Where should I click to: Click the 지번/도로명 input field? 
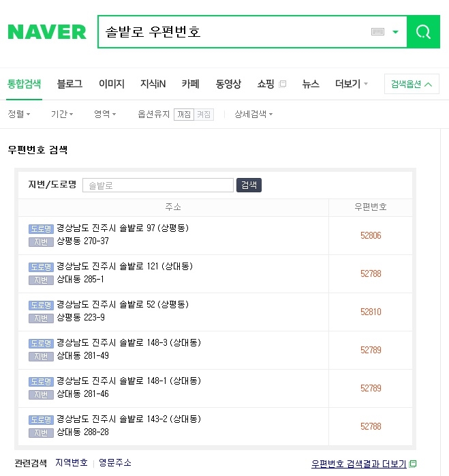(158, 185)
